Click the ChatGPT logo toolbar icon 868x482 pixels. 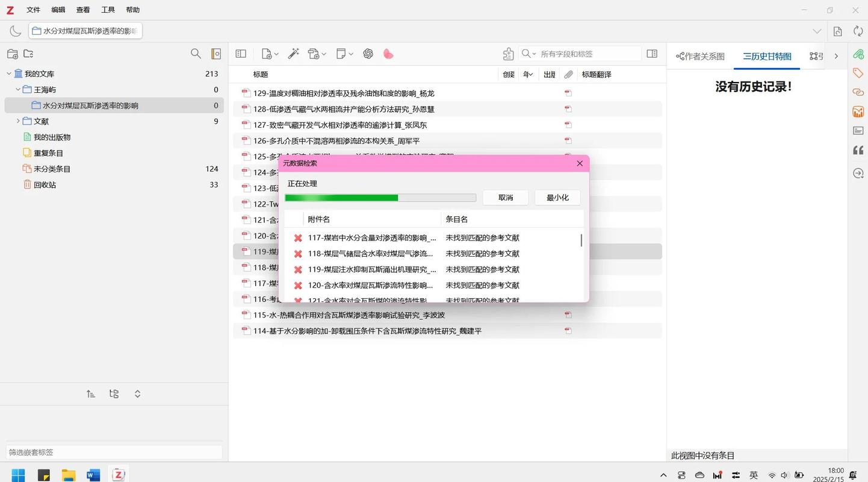pos(368,54)
